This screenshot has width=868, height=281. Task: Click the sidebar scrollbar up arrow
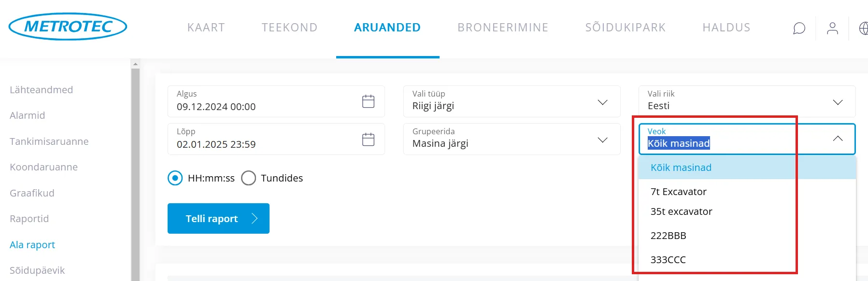tap(135, 64)
